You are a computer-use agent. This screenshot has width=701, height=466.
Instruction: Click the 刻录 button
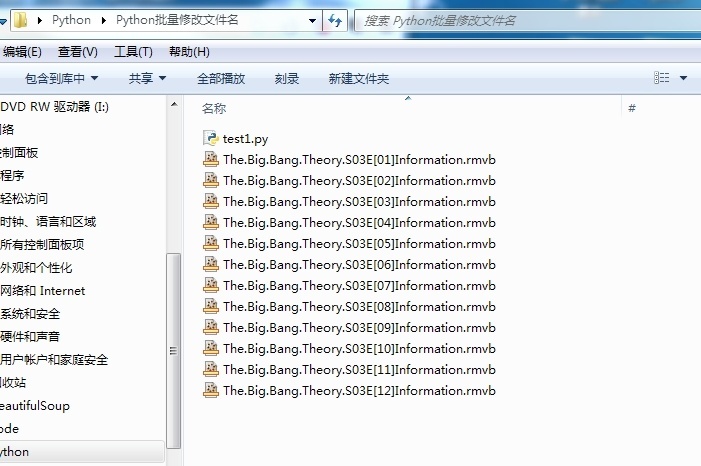click(287, 78)
